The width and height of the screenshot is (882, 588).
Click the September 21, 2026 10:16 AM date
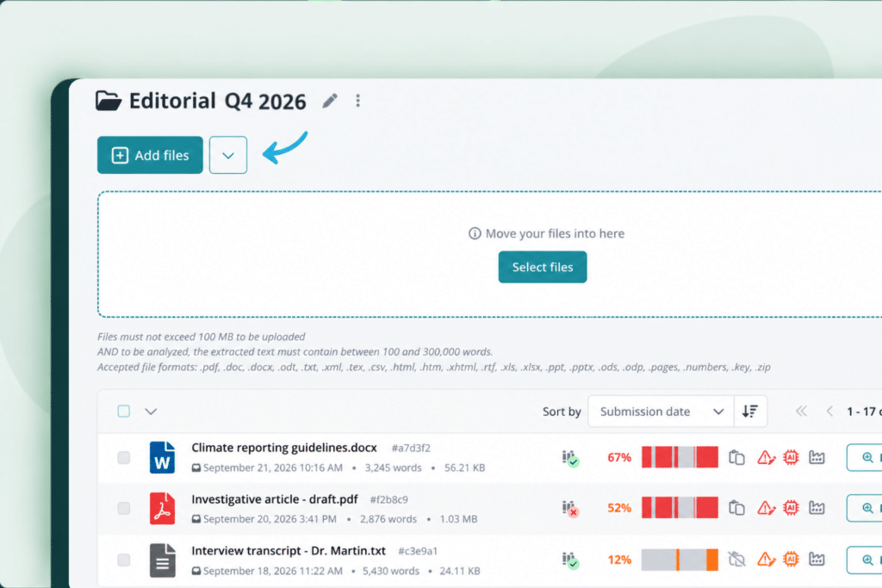[273, 467]
